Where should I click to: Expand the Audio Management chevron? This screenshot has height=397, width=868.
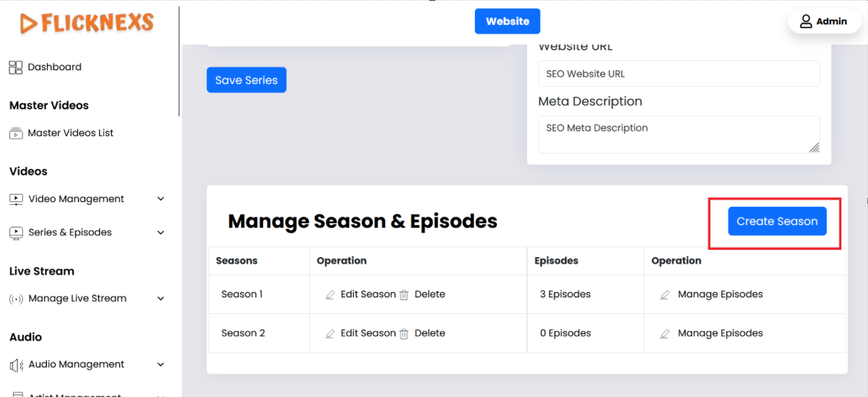pos(161,365)
